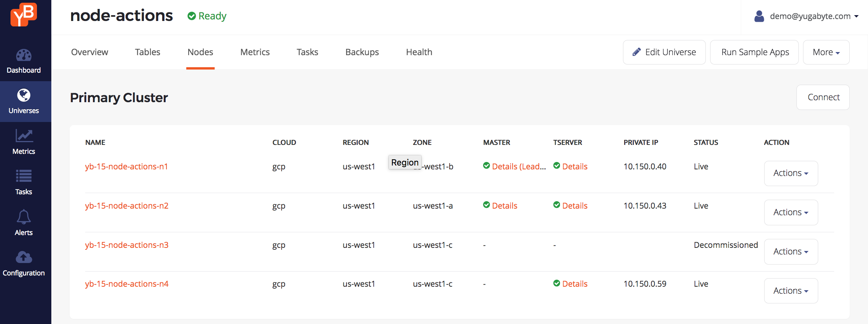Click tserver green check icon for n2

pyautogui.click(x=557, y=205)
